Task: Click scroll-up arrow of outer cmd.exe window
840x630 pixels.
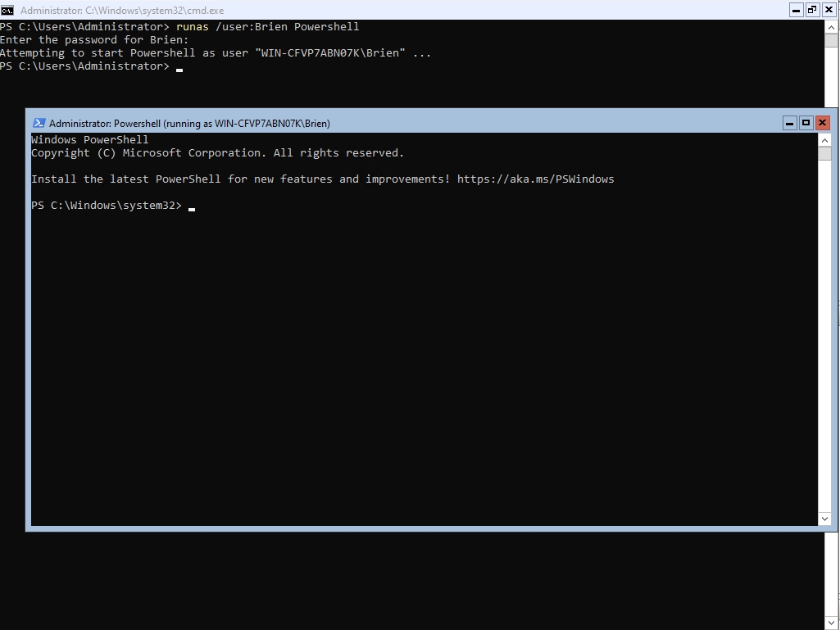Action: (833, 26)
